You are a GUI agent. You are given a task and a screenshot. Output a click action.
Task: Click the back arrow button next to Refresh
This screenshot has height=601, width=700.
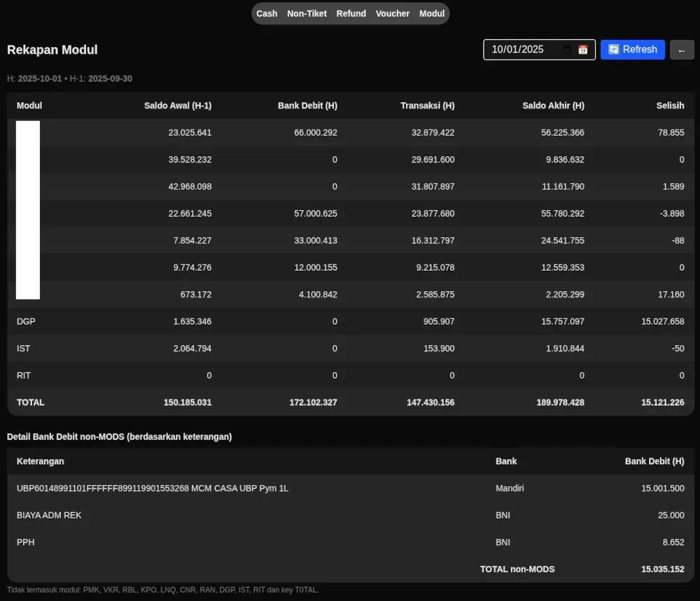point(682,50)
